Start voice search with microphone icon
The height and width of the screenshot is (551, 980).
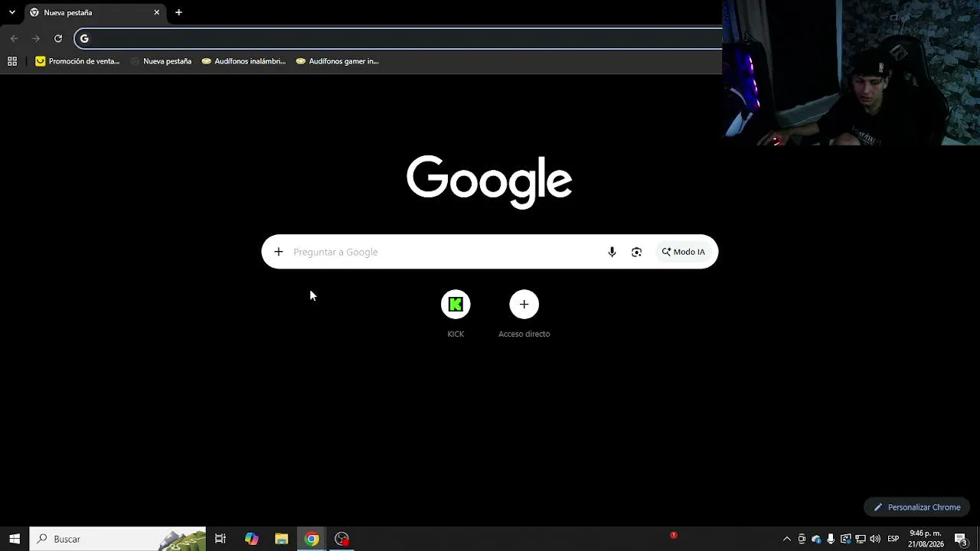(x=612, y=252)
